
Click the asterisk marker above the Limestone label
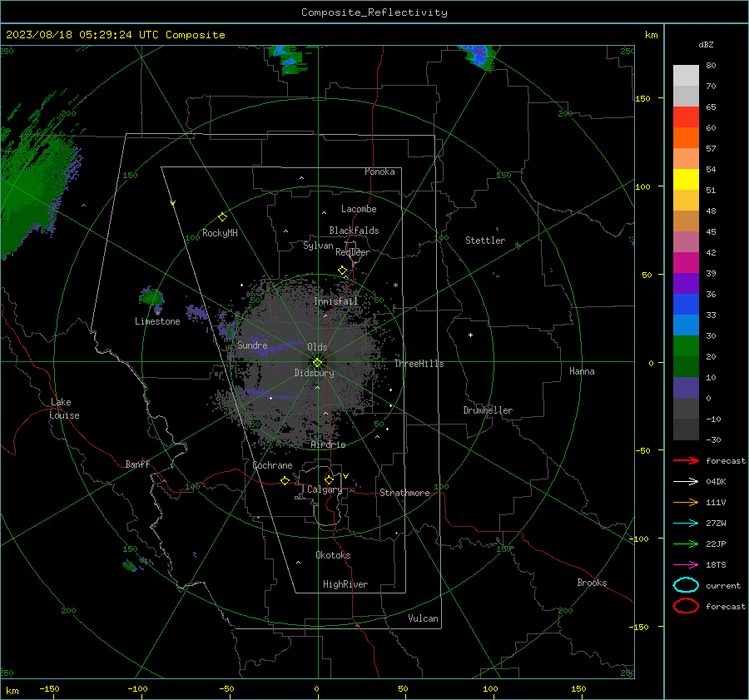pos(157,314)
